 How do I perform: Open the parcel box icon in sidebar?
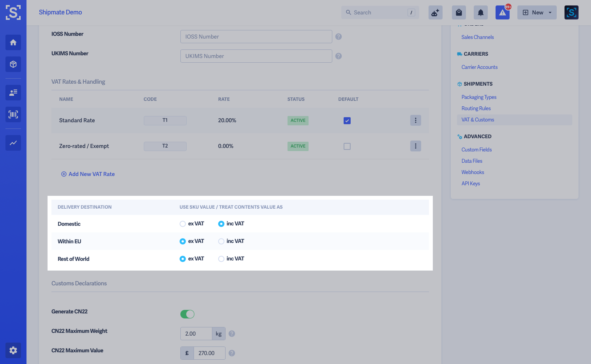coord(13,64)
